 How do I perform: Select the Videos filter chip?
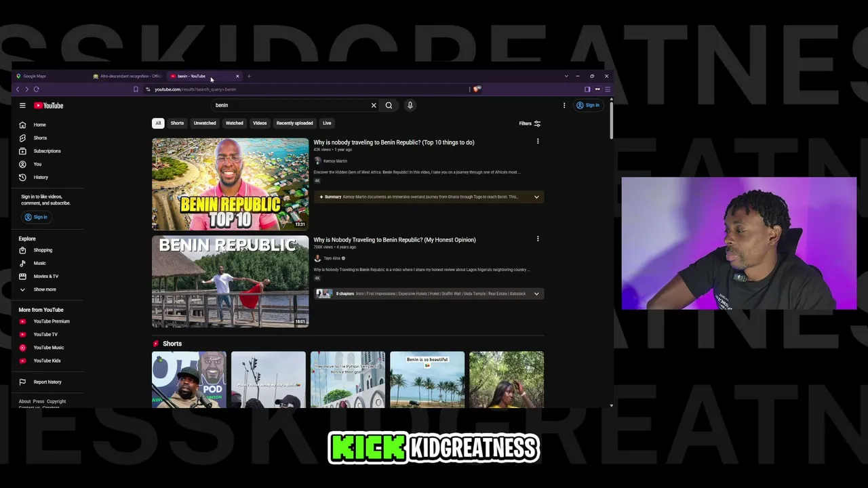260,123
